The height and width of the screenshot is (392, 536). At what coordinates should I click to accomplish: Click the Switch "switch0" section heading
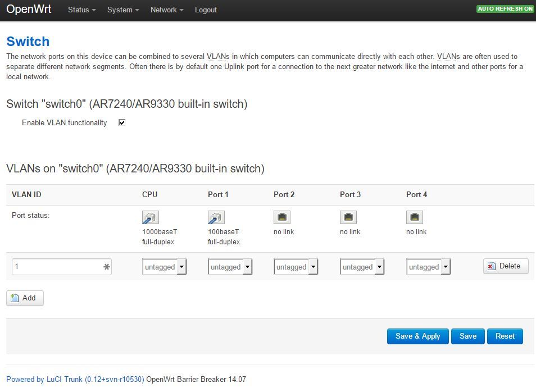(127, 104)
